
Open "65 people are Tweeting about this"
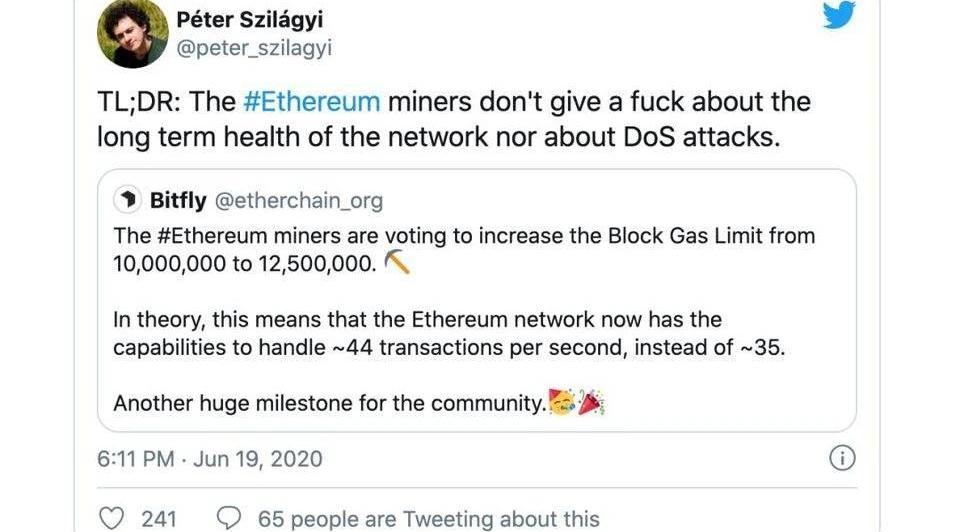(428, 519)
